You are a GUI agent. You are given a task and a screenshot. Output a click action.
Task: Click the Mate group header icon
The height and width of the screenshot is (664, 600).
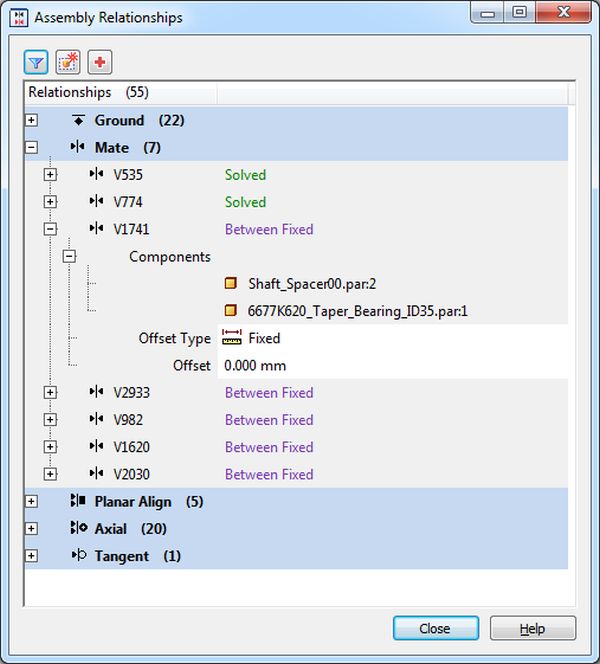click(77, 147)
